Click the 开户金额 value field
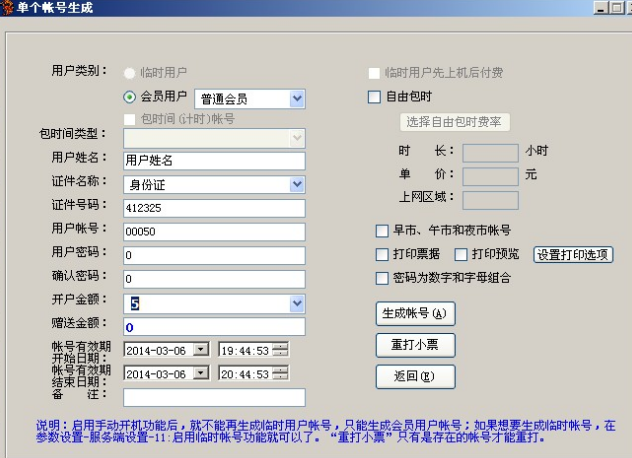The height and width of the screenshot is (458, 632). (x=207, y=304)
